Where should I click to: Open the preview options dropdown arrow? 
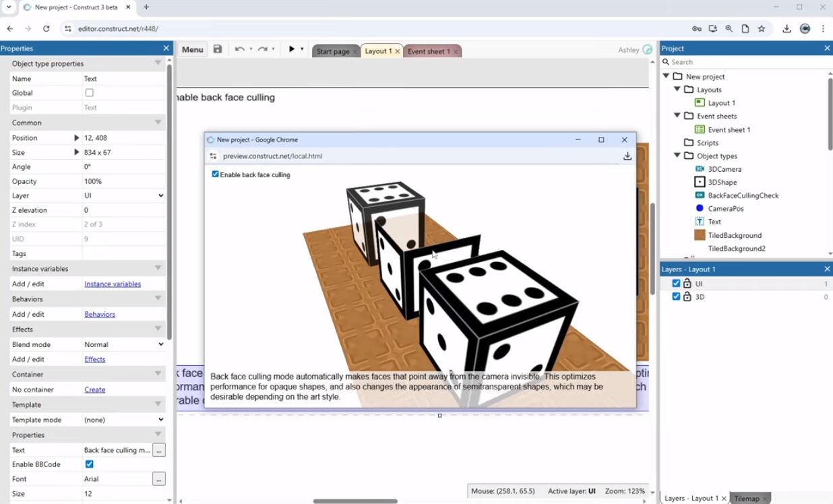302,49
